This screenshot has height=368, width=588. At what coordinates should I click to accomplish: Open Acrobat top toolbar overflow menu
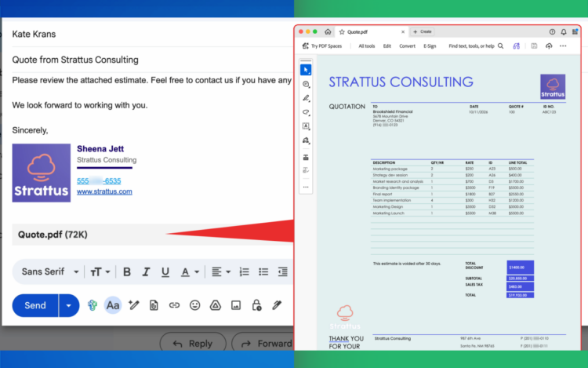[563, 46]
